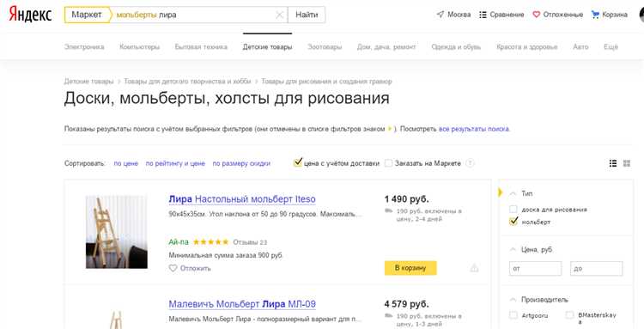Sort results по размеру скидки
Image resolution: width=644 pixels, height=329 pixels.
(x=241, y=163)
